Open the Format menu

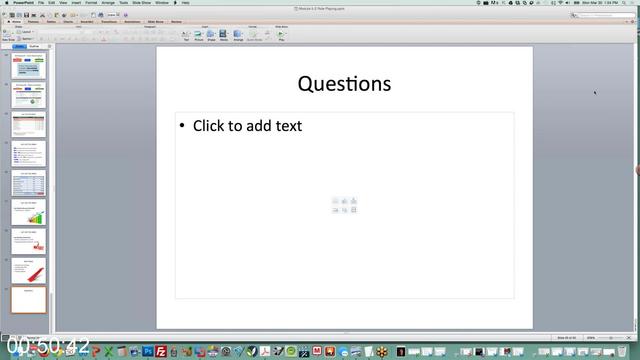pyautogui.click(x=91, y=3)
